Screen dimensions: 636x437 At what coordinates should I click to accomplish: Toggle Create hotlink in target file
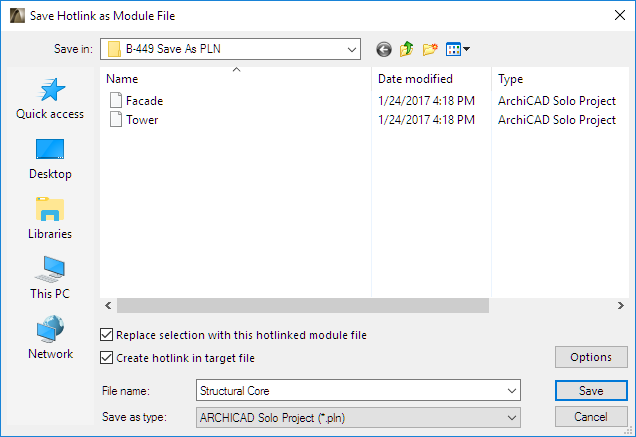click(108, 358)
